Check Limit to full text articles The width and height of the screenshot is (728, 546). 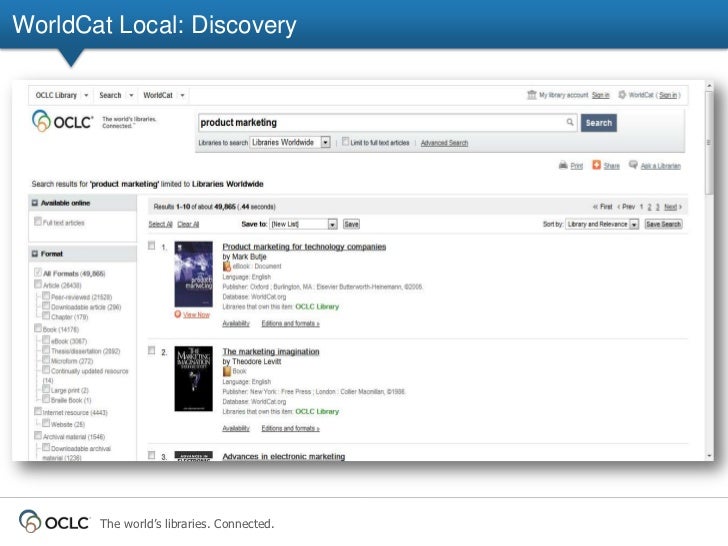pos(345,142)
